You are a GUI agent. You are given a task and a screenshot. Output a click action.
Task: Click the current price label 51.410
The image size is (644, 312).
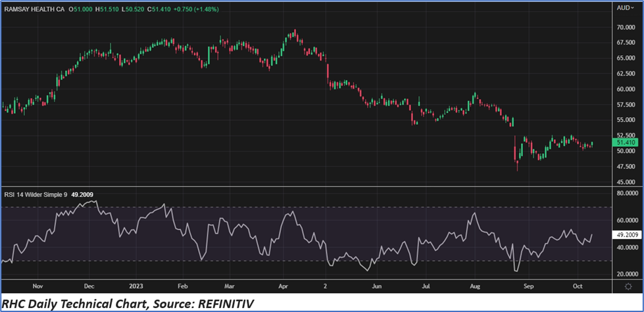(x=626, y=143)
